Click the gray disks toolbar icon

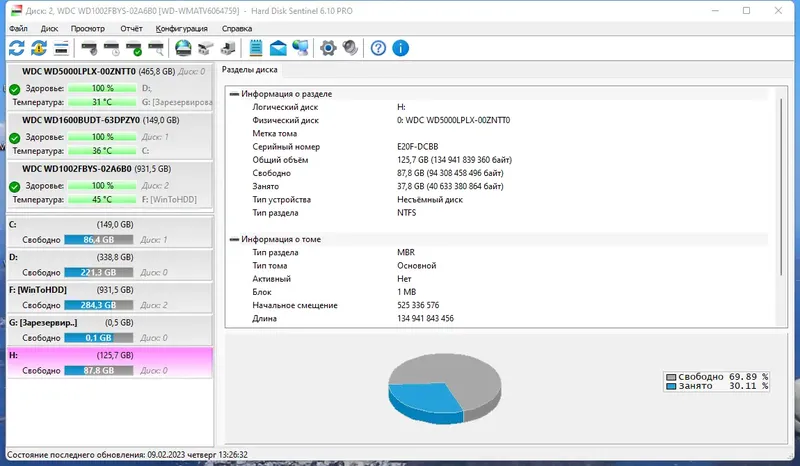tap(206, 48)
